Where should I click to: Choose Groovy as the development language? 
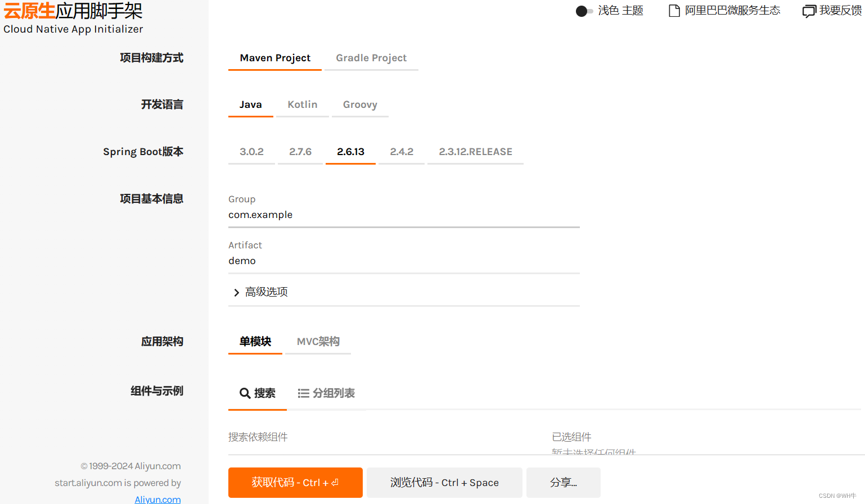tap(360, 105)
